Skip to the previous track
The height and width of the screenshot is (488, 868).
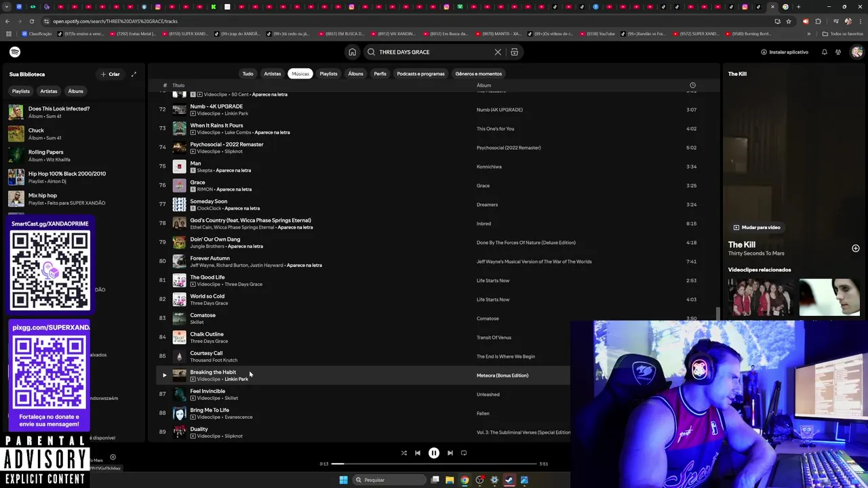(x=418, y=453)
